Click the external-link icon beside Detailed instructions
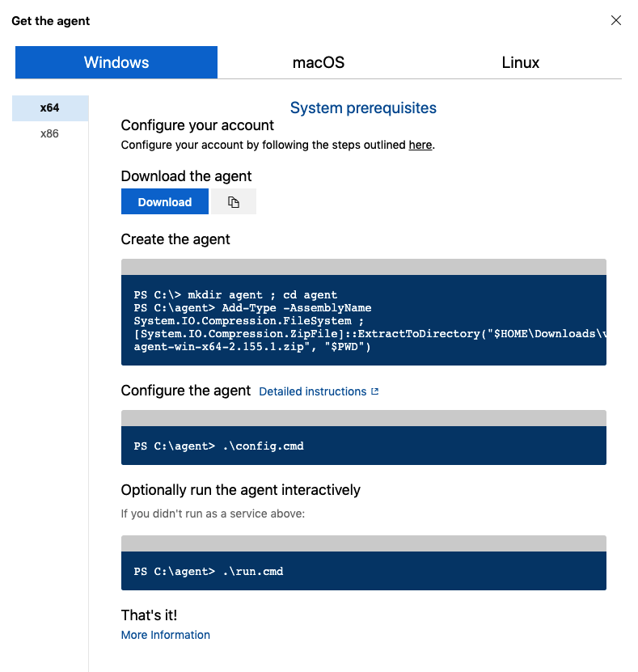 point(375,391)
